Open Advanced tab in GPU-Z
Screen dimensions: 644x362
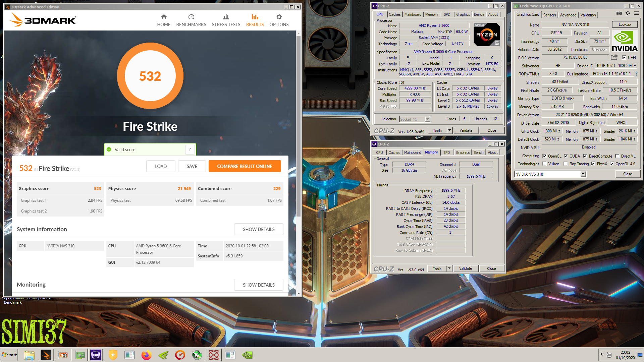pos(568,15)
